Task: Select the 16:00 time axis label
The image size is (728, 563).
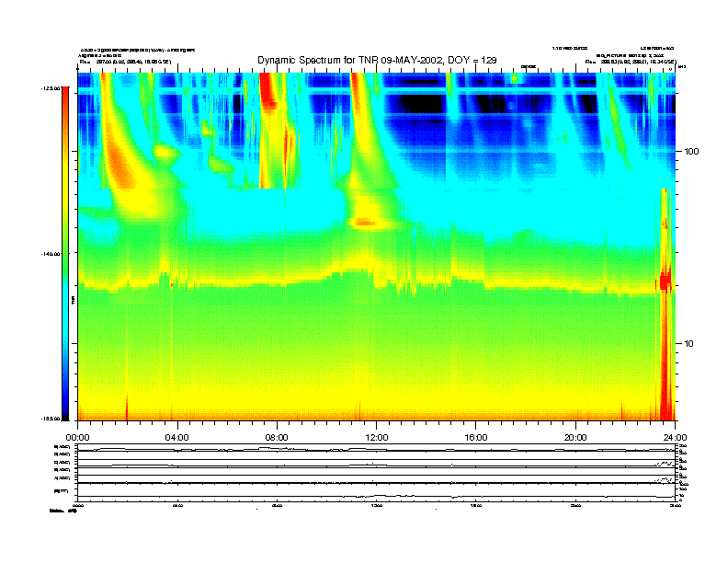Action: [x=476, y=437]
